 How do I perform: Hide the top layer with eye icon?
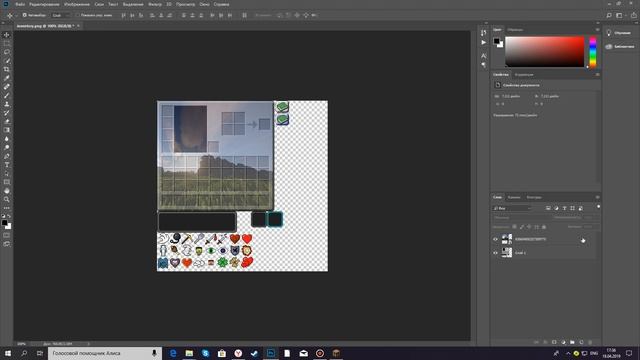tap(496, 240)
